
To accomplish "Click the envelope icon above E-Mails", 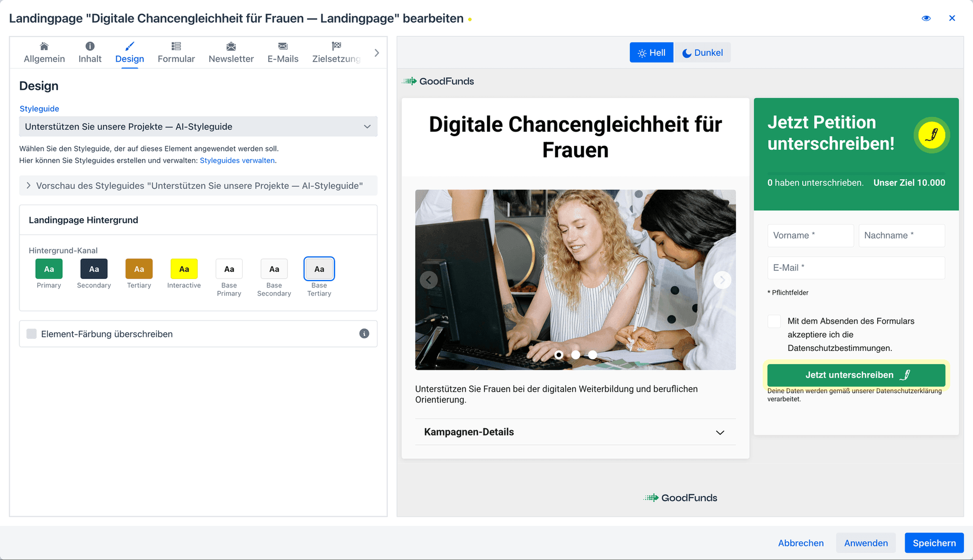I will 283,46.
